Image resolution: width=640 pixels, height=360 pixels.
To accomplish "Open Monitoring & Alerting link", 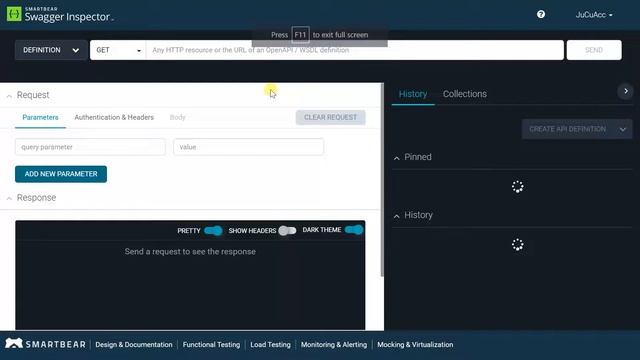I will 334,344.
